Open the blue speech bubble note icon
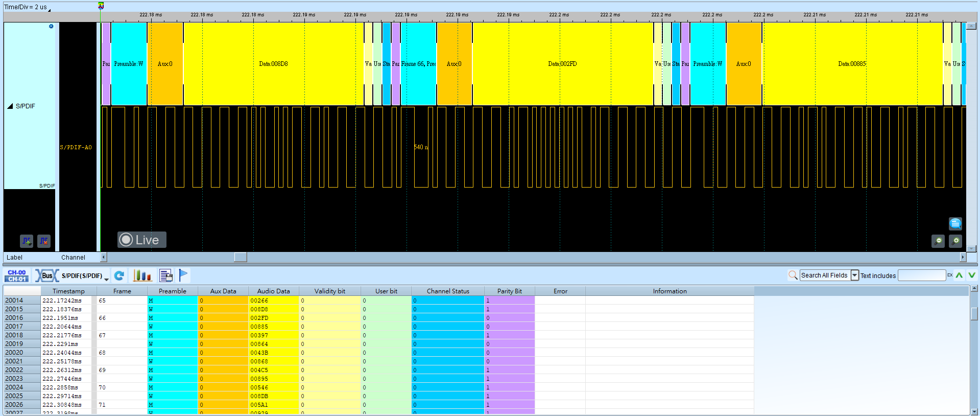This screenshot has height=416, width=980. coord(955,224)
